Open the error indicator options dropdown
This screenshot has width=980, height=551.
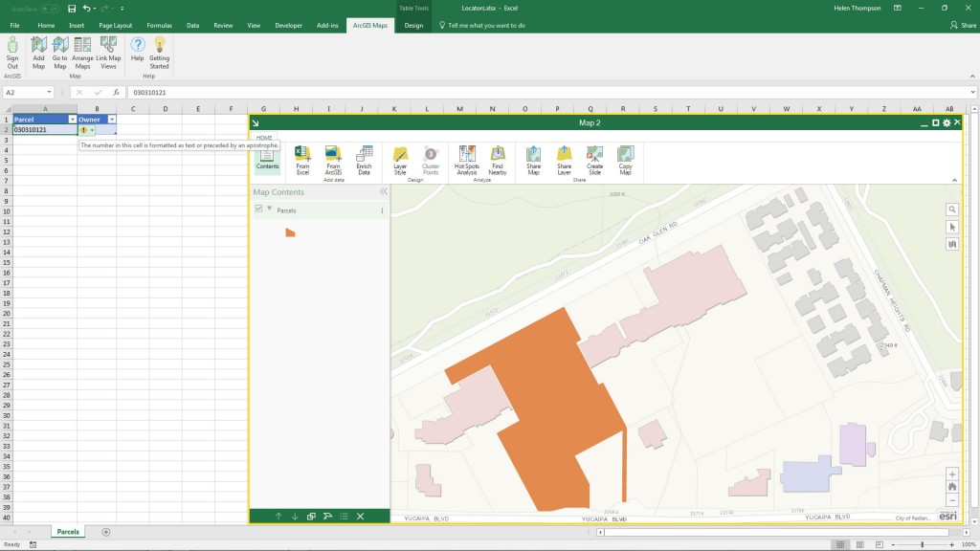tap(92, 130)
